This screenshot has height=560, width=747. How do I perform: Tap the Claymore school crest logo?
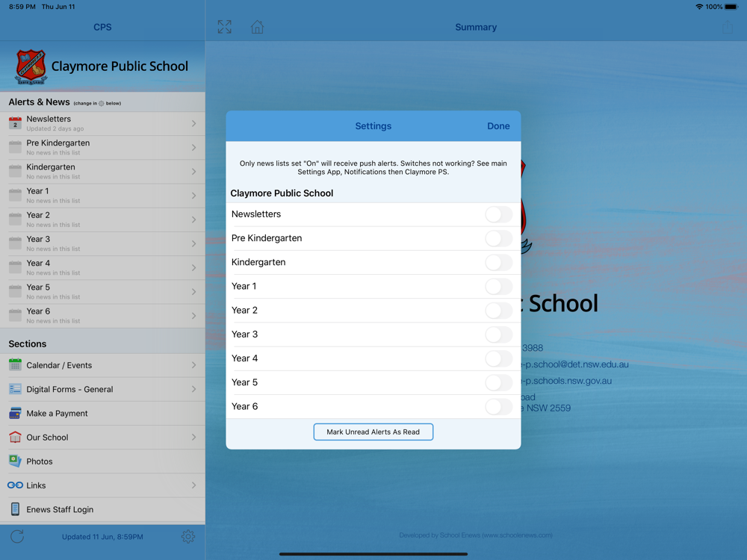click(31, 66)
